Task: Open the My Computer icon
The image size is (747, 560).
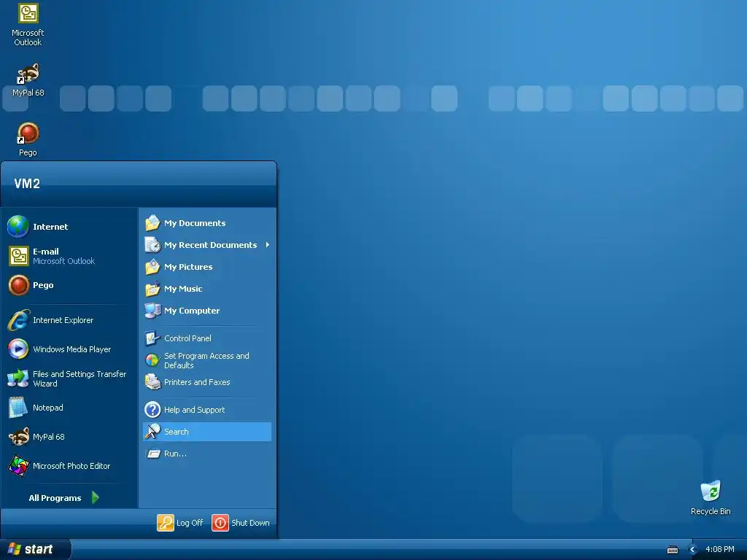Action: pos(152,311)
